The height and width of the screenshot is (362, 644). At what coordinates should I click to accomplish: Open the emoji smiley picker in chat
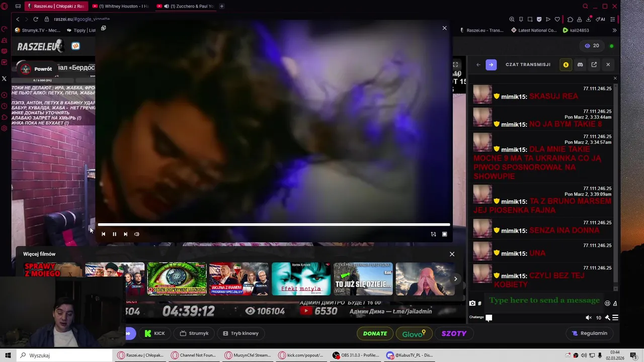[x=607, y=303]
